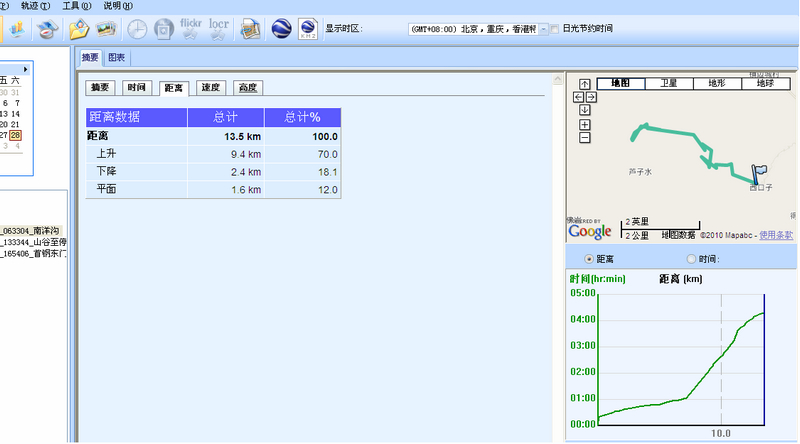Screen dimensions: 800x444
Task: Click the 距离数据 column header
Action: coord(137,117)
